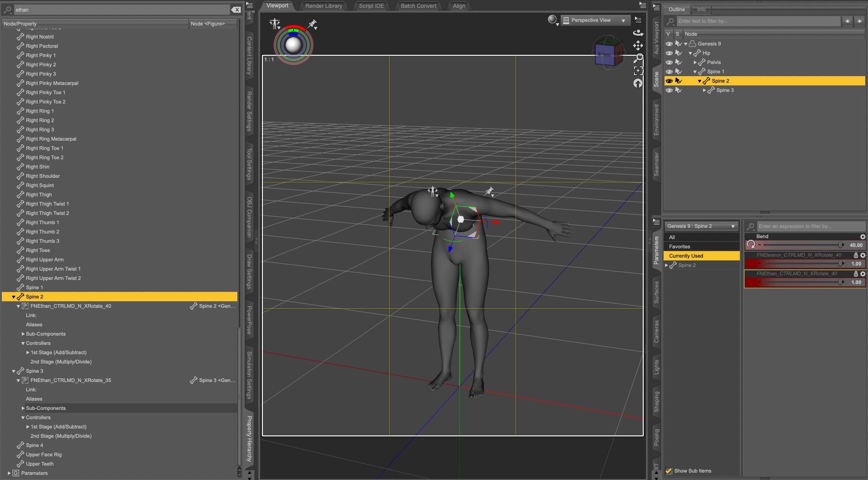This screenshot has width=868, height=480.
Task: Open the draw style sphere icon
Action: pyautogui.click(x=552, y=20)
